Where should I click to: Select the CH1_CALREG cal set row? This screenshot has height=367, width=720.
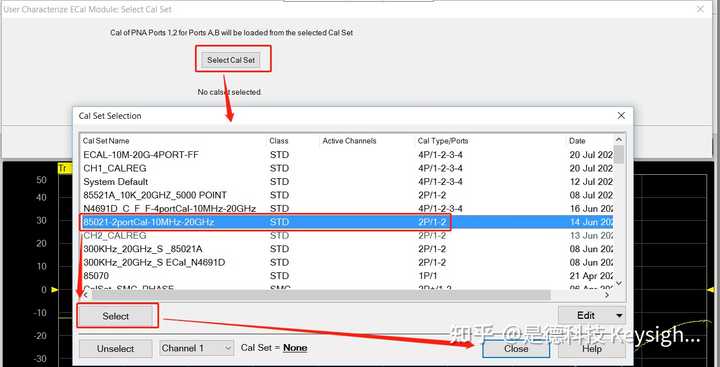pos(347,168)
